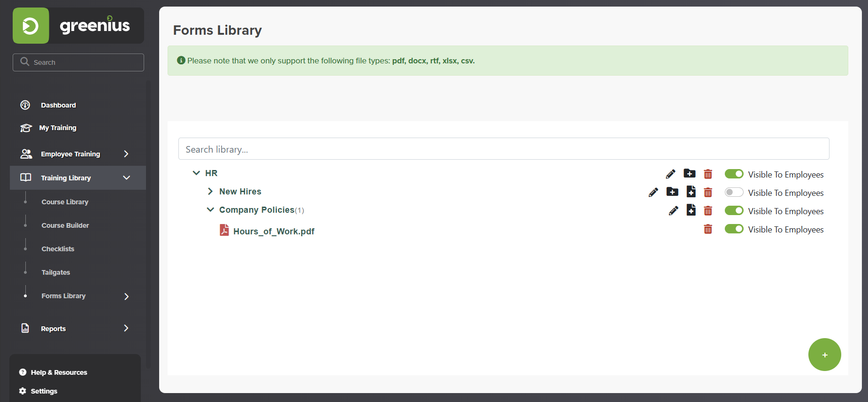Image resolution: width=868 pixels, height=402 pixels.
Task: Delete the HR folder
Action: tap(708, 174)
